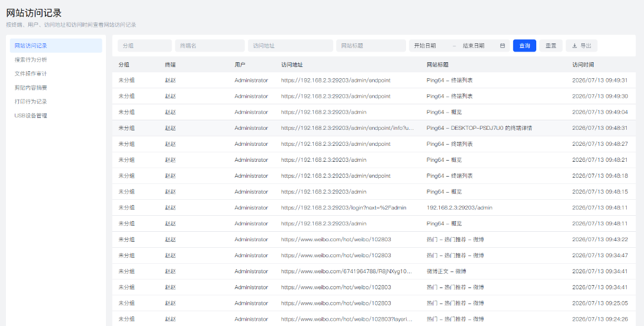Click the 分组 column header
644x326 pixels.
coord(124,65)
